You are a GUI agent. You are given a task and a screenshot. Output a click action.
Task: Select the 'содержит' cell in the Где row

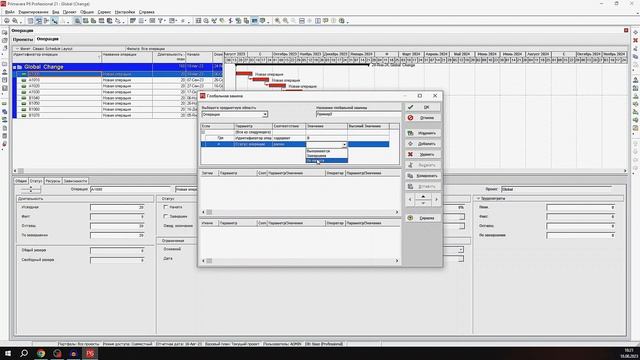[x=289, y=138]
